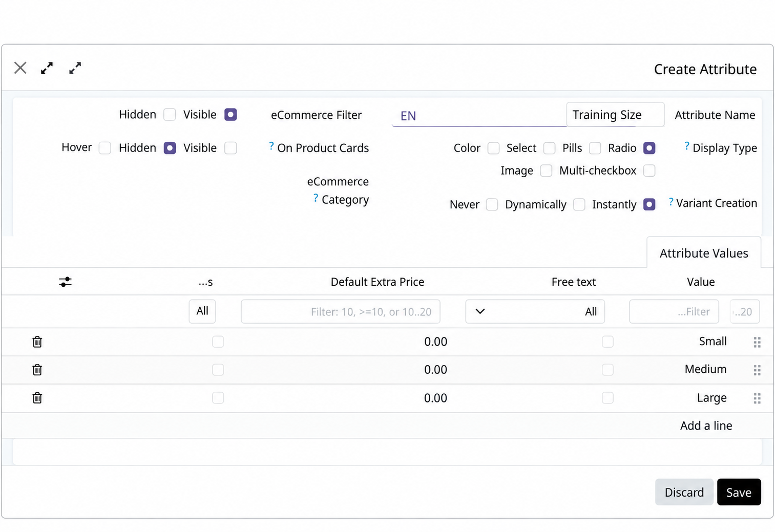This screenshot has height=532, width=775.
Task: Delete the Medium attribute value row
Action: (x=37, y=370)
